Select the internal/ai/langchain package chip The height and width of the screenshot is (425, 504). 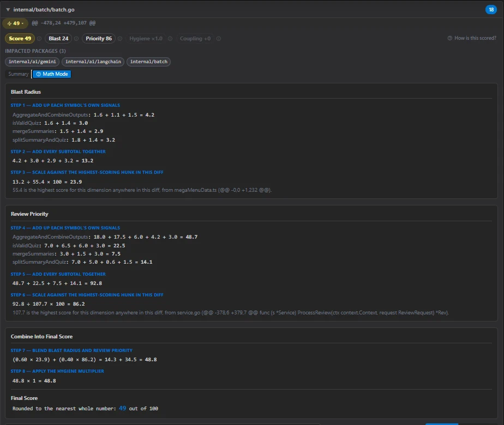(x=93, y=62)
